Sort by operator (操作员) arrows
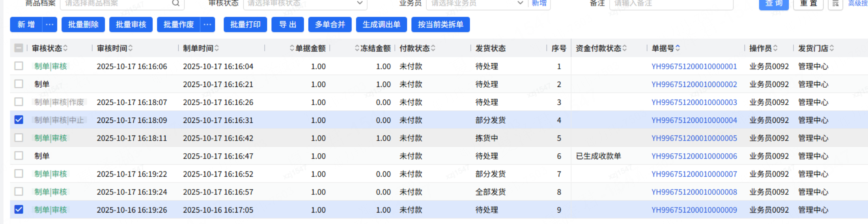868x224 pixels. click(x=775, y=48)
